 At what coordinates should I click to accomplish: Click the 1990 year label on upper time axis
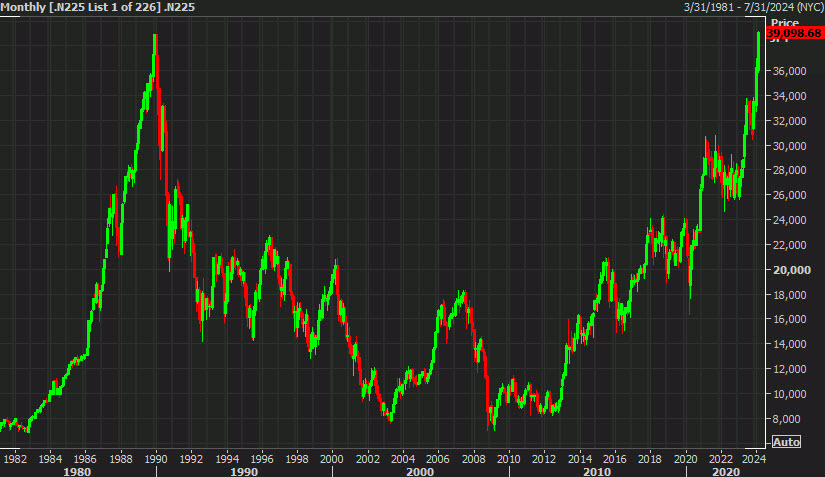(156, 459)
